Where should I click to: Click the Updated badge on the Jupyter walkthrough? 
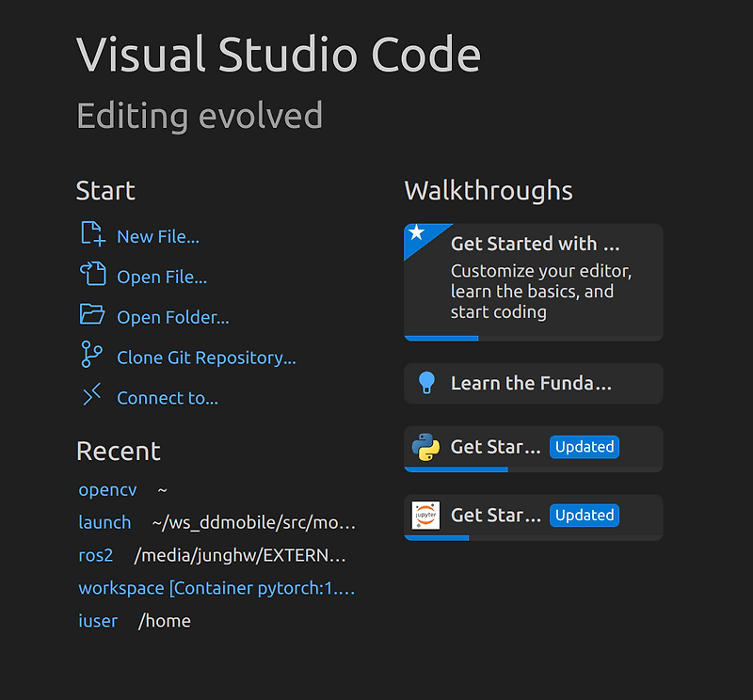coord(585,516)
